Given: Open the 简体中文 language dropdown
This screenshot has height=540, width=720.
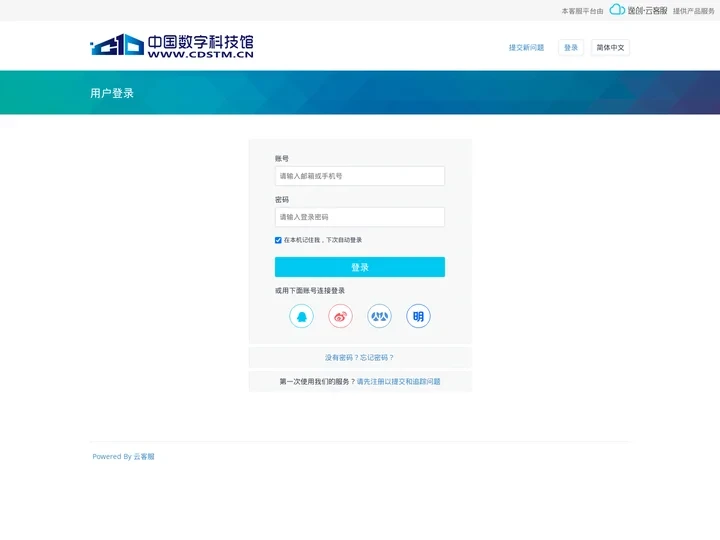Looking at the screenshot, I should coord(610,47).
